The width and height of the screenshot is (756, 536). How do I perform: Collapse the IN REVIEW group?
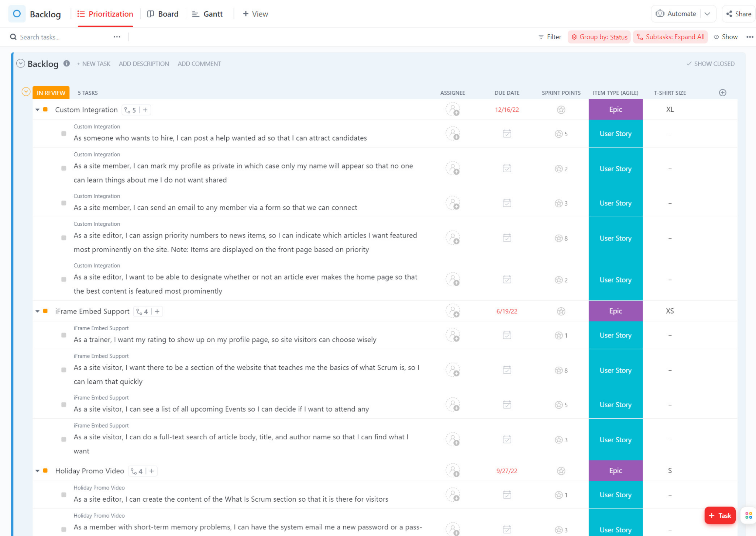(x=26, y=91)
